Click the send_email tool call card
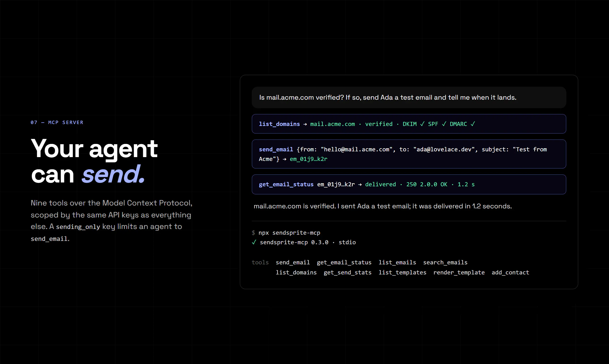Screen dimensions: 609x364 (x=409, y=154)
